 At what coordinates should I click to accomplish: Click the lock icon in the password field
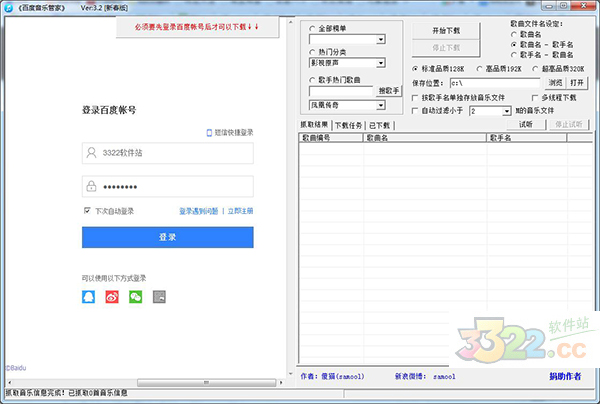tap(91, 186)
